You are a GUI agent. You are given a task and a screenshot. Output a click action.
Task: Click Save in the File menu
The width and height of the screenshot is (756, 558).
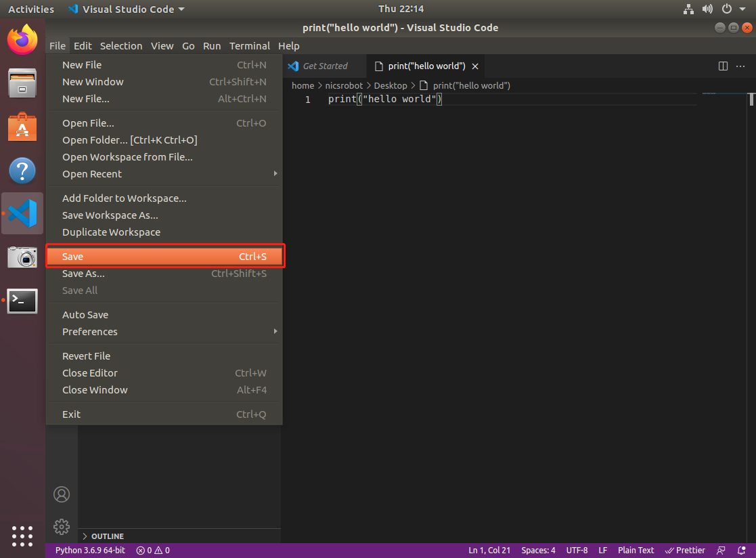coord(164,257)
